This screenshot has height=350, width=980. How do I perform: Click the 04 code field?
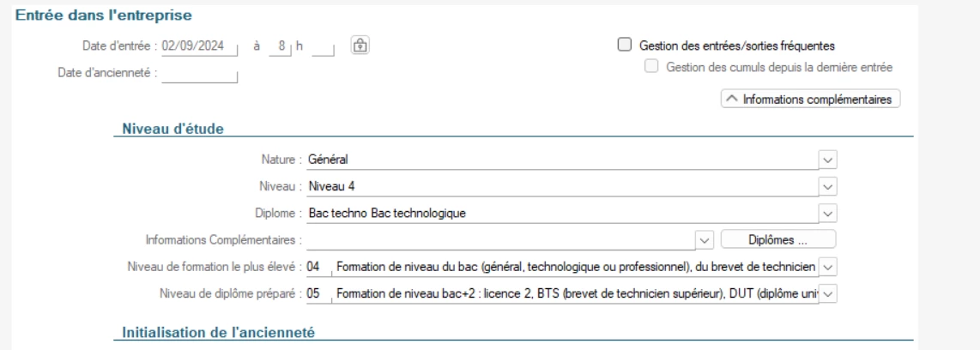click(316, 267)
